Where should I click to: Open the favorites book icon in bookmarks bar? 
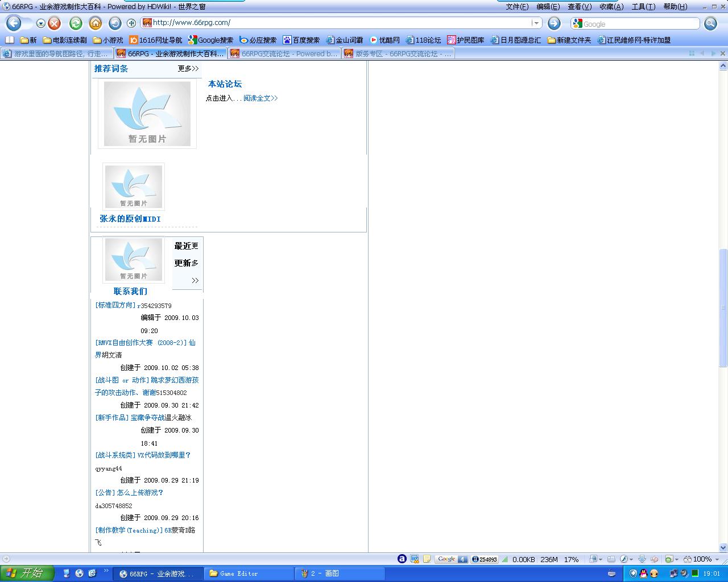(10, 40)
